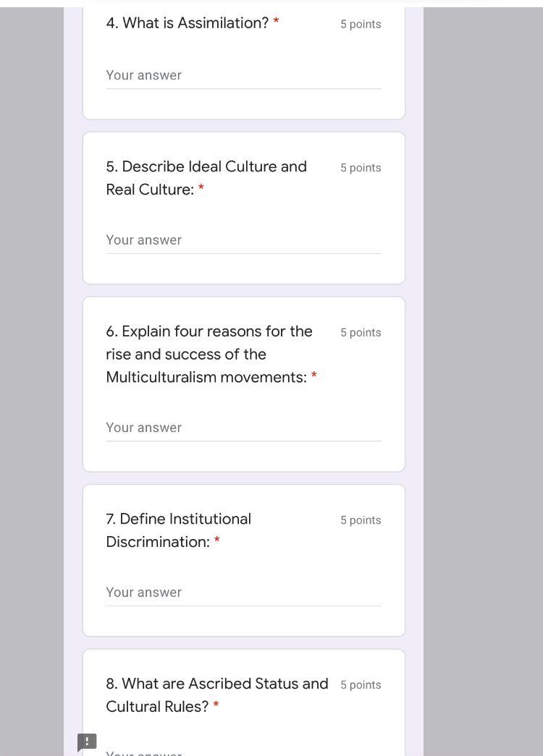Click the answer box for Ascribed Status question
Image resolution: width=543 pixels, height=756 pixels.
243,752
